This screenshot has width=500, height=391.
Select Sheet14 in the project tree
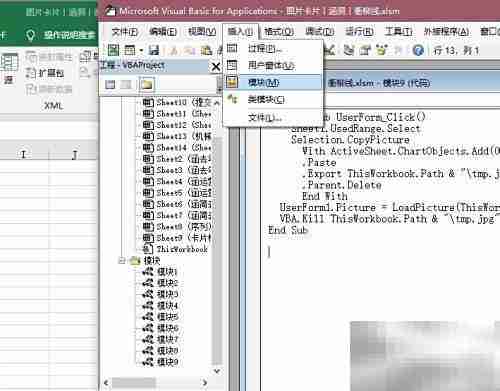point(177,147)
